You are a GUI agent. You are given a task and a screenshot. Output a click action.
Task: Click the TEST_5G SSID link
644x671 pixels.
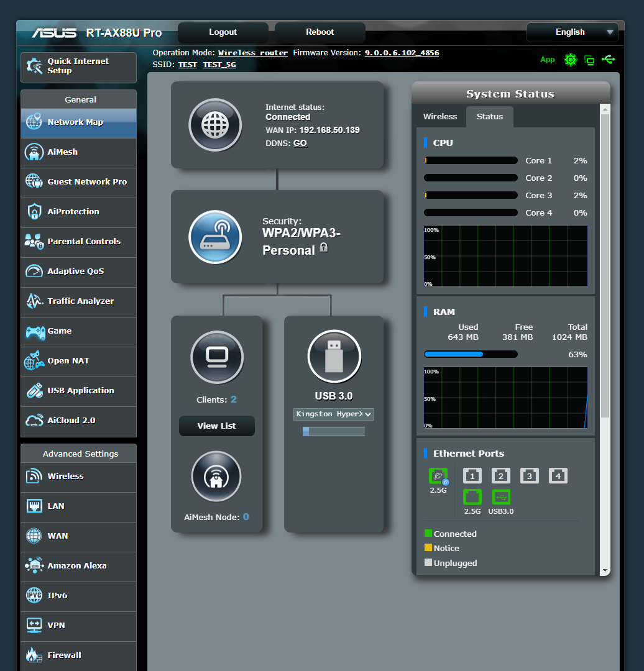point(219,65)
